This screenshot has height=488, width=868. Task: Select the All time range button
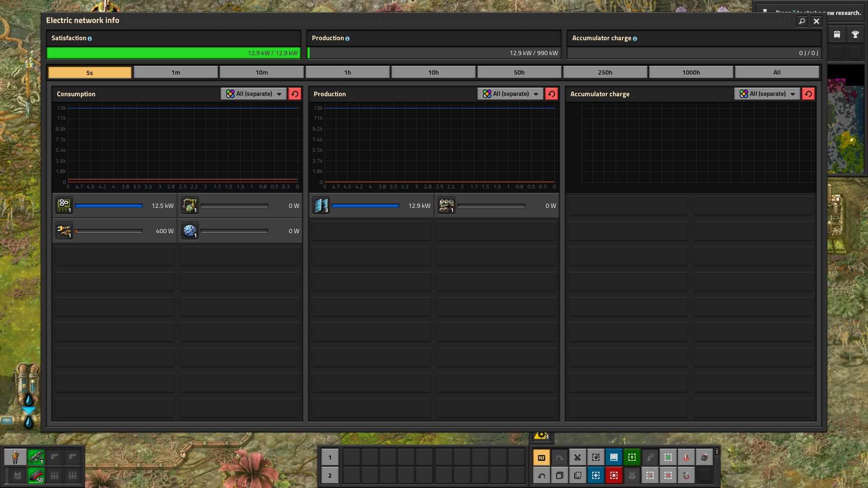[x=777, y=72]
